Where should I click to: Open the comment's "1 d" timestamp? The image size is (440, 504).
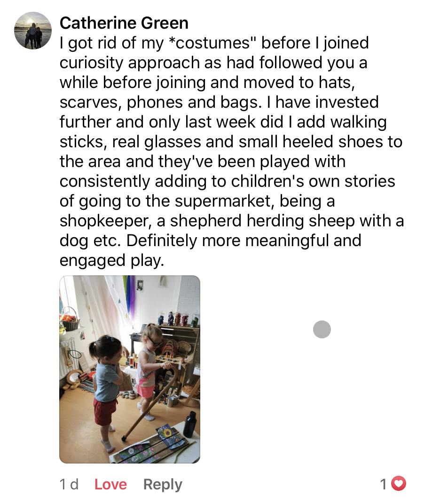coord(69,484)
